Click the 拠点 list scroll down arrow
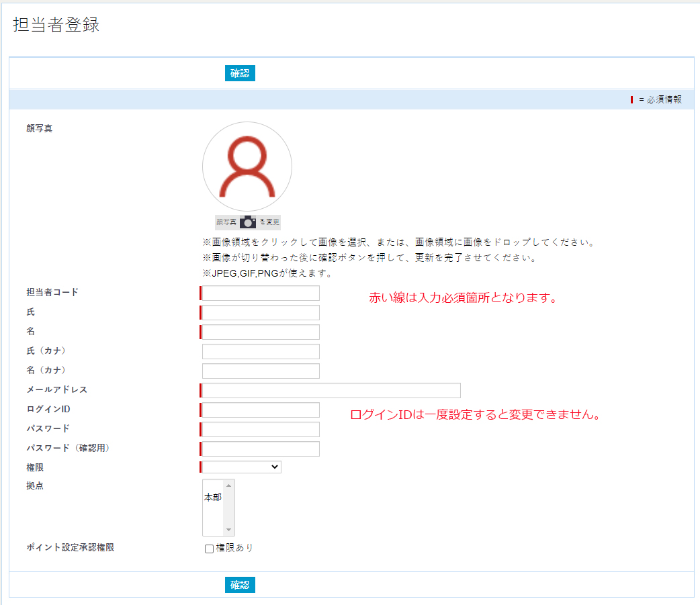Screen dimensions: 700x605 tap(228, 530)
